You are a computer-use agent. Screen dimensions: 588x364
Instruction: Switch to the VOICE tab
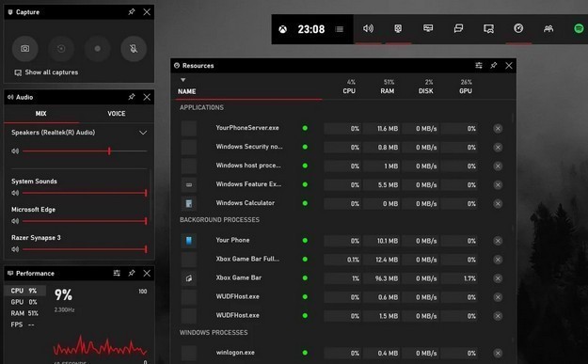coord(117,114)
